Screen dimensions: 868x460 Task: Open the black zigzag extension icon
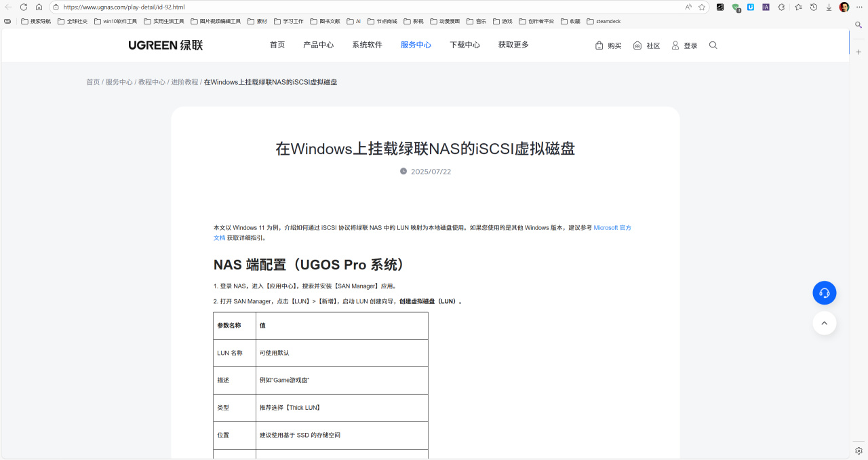pos(720,7)
